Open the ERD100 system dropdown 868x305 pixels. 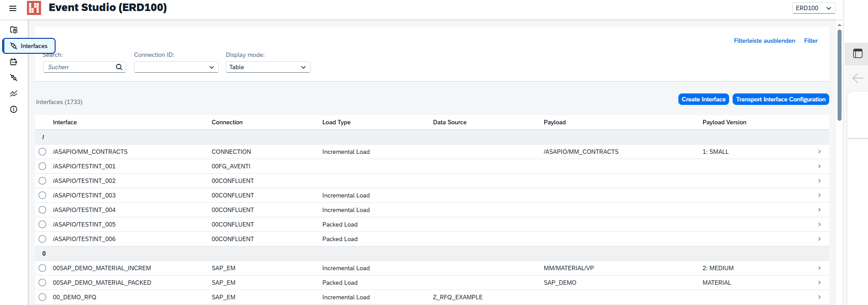tap(813, 8)
